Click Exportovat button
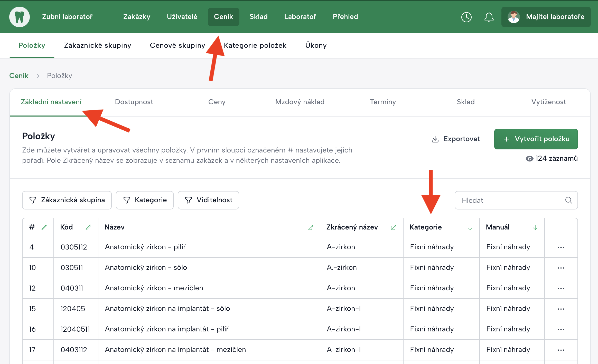Screen dimensions: 598x364 click(x=455, y=139)
